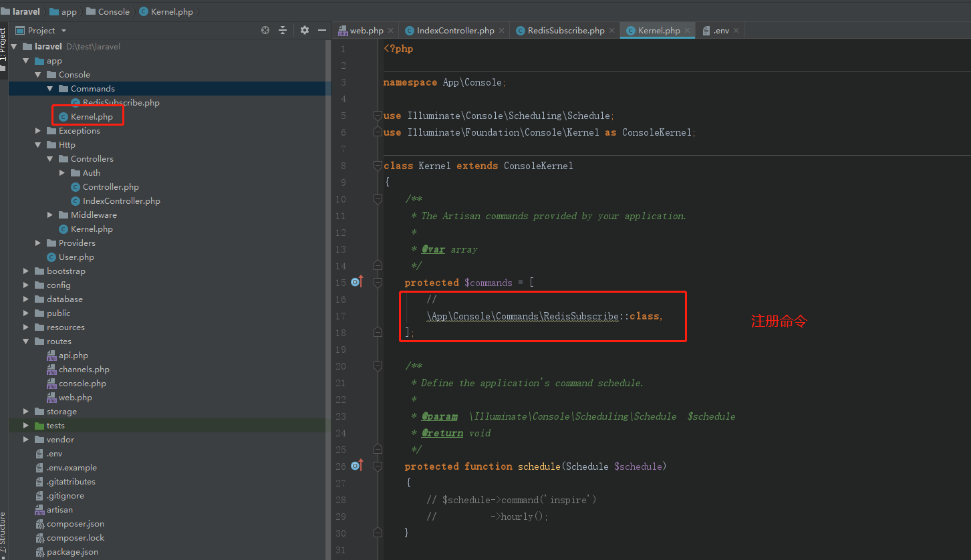The image size is (971, 560).
Task: Select RedisSubscribe.php in the project tree
Action: (x=121, y=103)
